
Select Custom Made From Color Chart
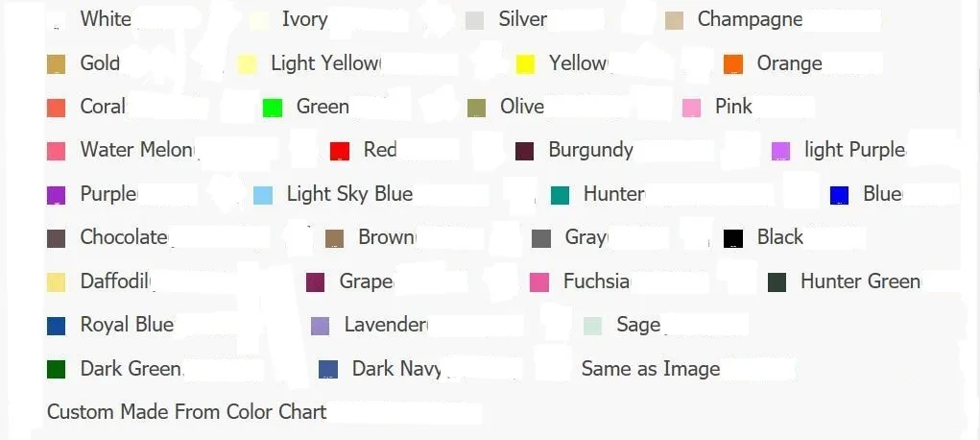pyautogui.click(x=187, y=412)
